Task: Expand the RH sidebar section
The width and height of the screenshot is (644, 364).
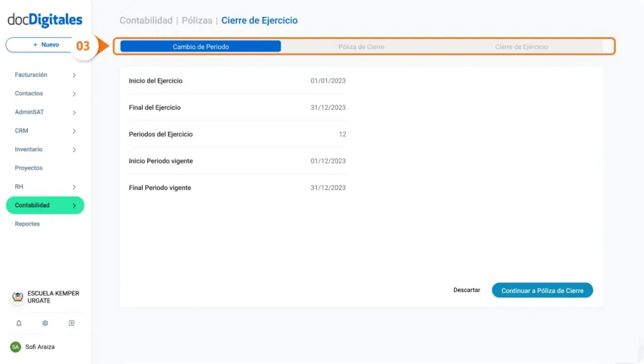Action: (19, 186)
